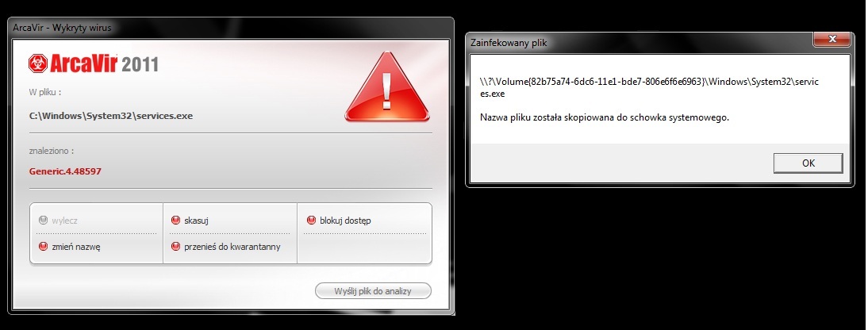Click Wyślij plik do analizy button
The height and width of the screenshot is (330, 868).
click(x=373, y=290)
